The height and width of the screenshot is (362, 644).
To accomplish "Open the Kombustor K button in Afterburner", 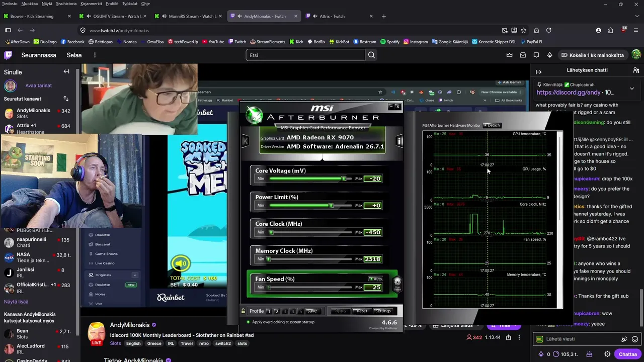I will click(x=245, y=141).
